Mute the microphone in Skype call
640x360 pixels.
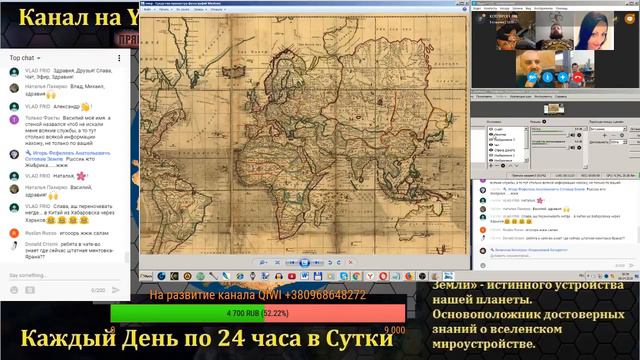point(547,77)
